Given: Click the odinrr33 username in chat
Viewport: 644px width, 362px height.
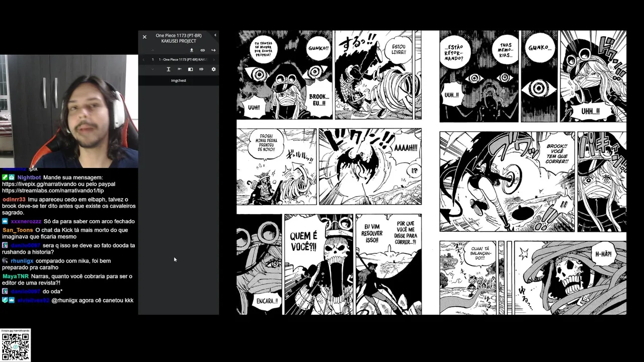Looking at the screenshot, I should coord(14,200).
